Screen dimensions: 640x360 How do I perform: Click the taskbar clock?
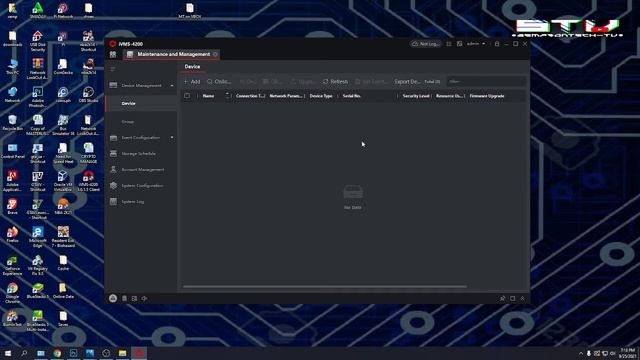627,353
